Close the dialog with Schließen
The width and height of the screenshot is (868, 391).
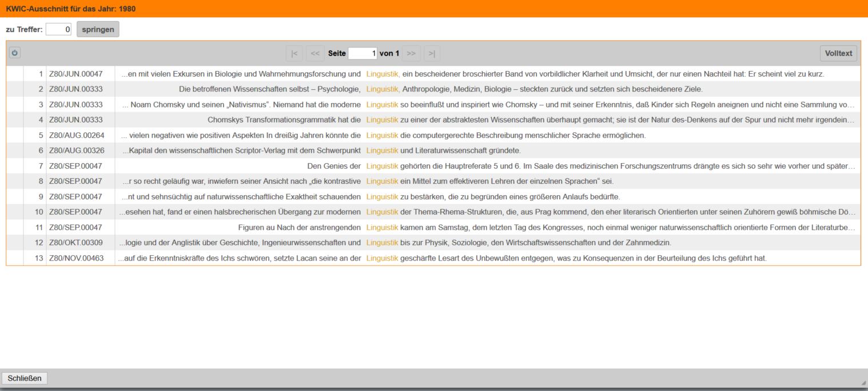point(25,378)
